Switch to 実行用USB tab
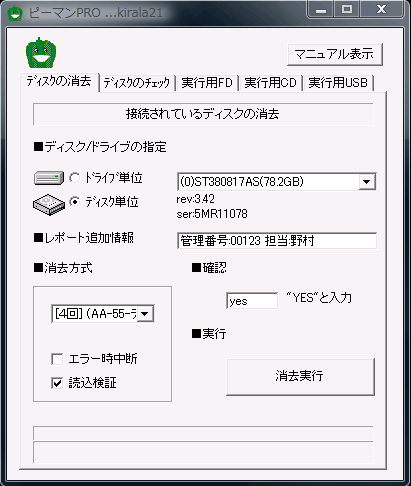The height and width of the screenshot is (486, 411). 338,82
